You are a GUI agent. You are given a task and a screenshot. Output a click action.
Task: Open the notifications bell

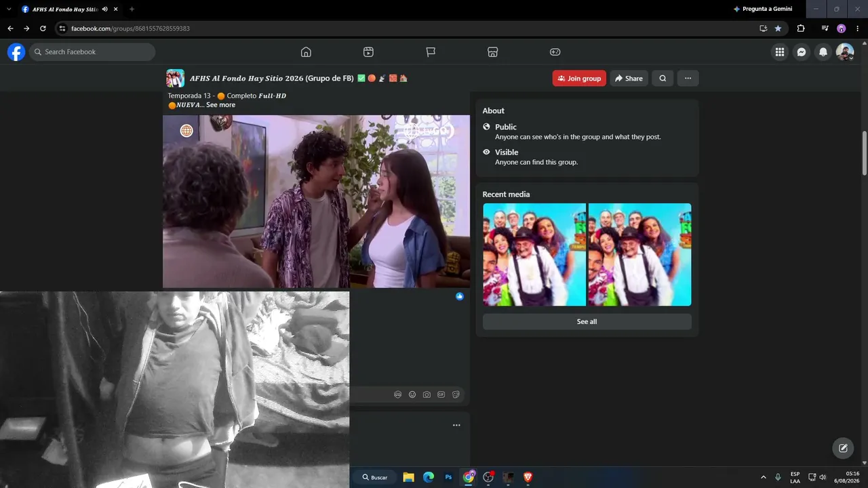[x=823, y=52]
